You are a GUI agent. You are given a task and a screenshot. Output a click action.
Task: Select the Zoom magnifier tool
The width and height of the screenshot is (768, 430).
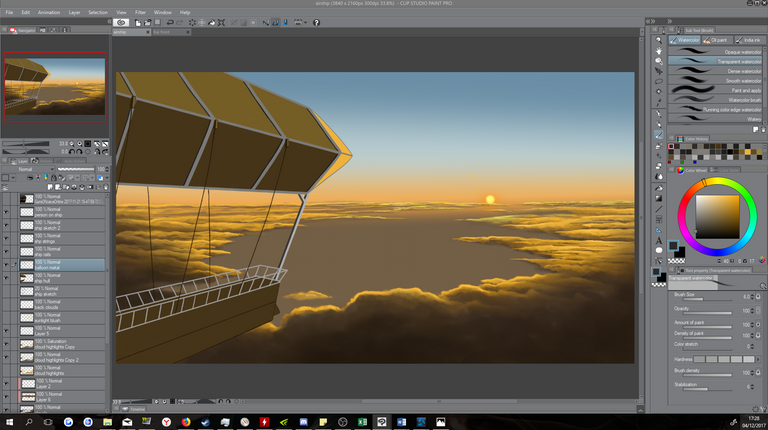coord(658,39)
